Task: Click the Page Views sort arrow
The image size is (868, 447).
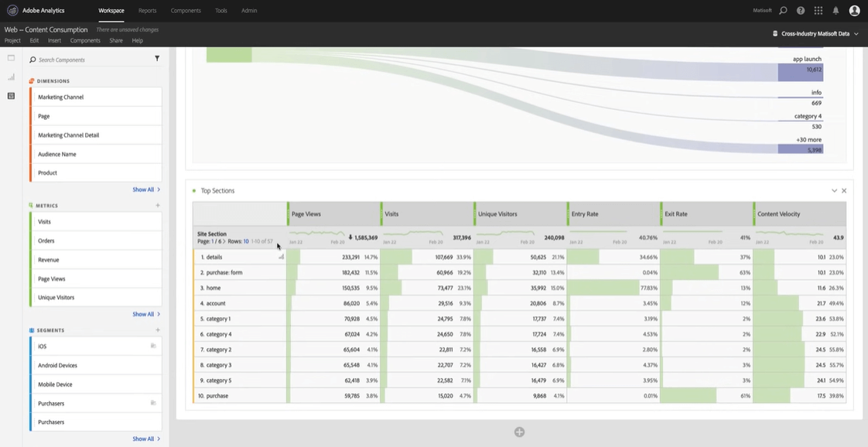Action: pyautogui.click(x=350, y=237)
